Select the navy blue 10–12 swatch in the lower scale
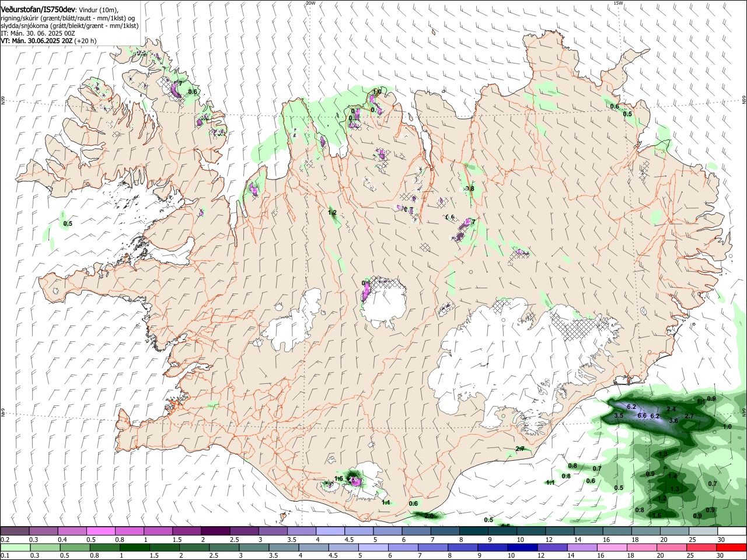The image size is (747, 560). 523,547
